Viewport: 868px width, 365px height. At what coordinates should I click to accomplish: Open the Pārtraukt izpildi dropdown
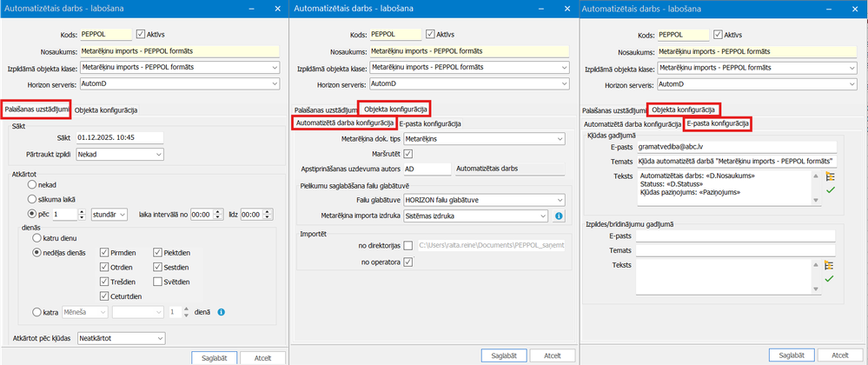point(119,154)
